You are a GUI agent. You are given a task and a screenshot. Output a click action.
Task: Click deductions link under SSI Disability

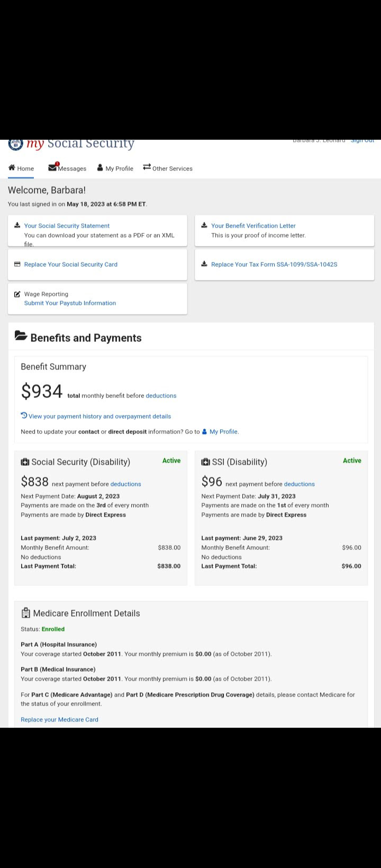pyautogui.click(x=299, y=484)
